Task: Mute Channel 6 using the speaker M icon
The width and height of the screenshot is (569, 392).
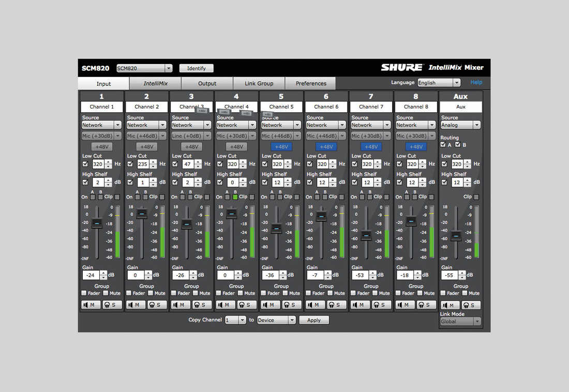Action: [x=316, y=305]
